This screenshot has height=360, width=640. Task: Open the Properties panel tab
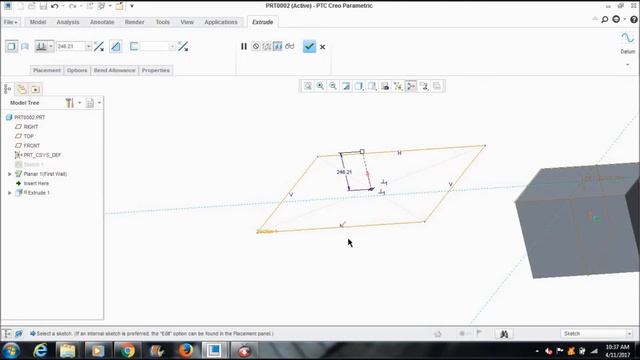(156, 70)
